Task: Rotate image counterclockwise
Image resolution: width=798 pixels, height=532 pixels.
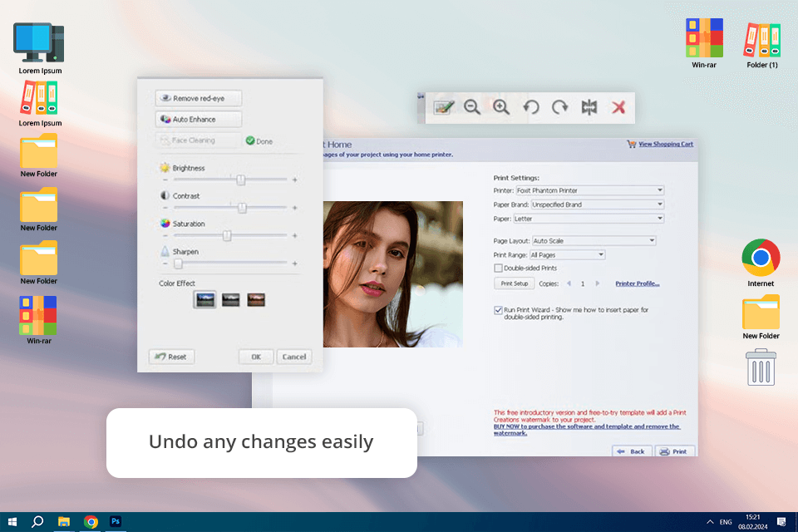Action: click(531, 107)
